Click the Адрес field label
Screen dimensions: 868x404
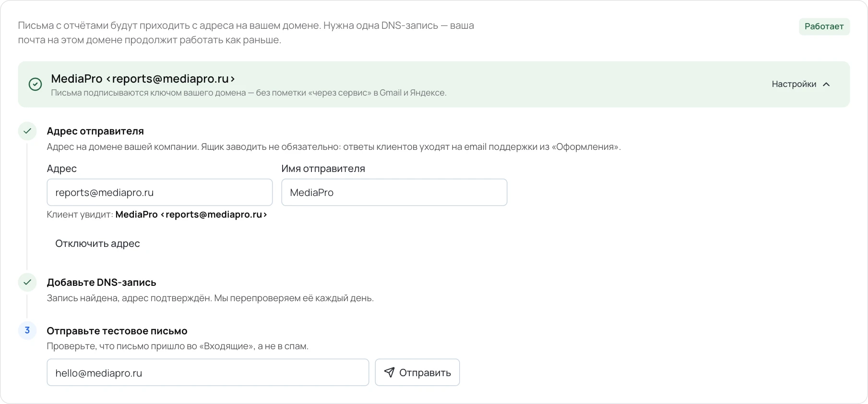pos(61,169)
